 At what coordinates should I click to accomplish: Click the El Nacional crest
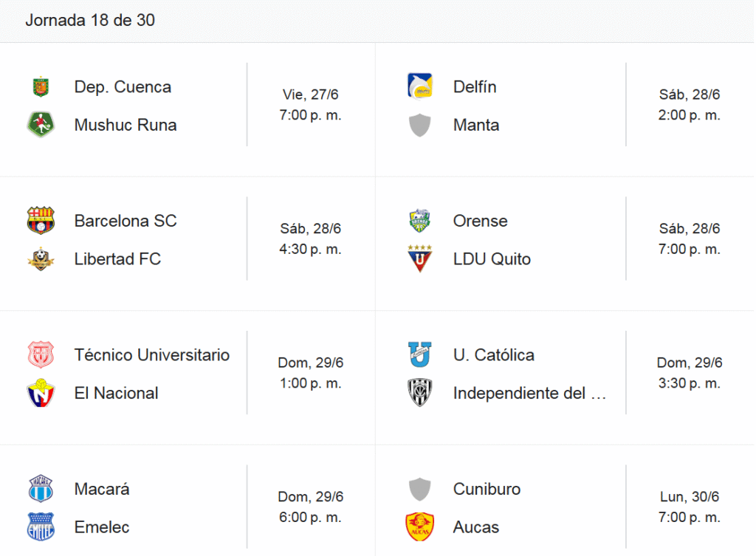41,393
